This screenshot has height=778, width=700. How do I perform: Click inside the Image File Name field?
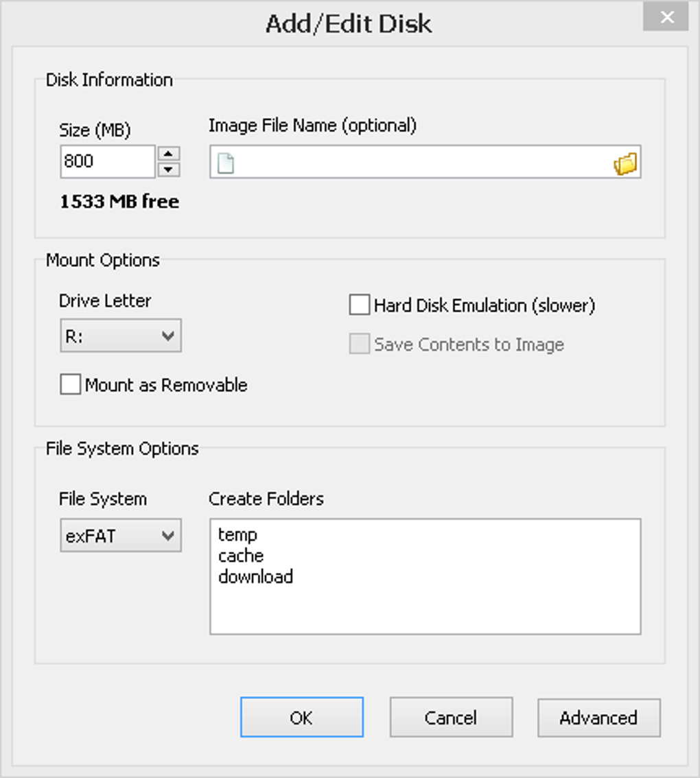pos(419,163)
